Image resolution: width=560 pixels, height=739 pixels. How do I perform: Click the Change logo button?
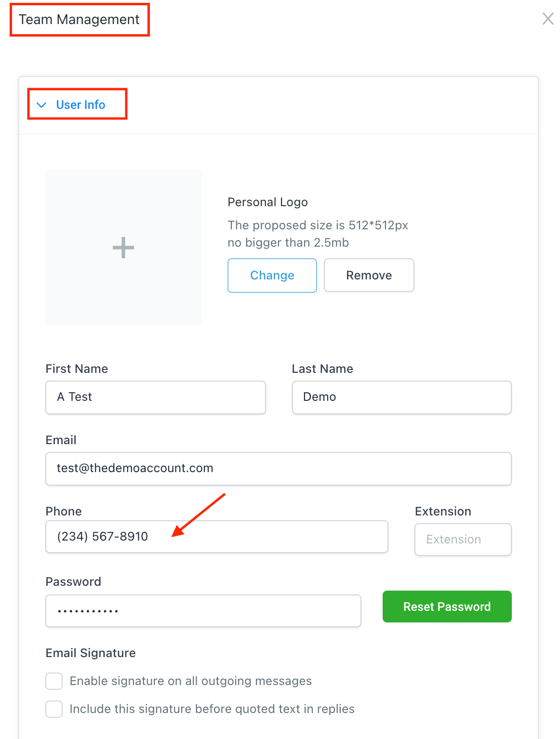(x=272, y=275)
